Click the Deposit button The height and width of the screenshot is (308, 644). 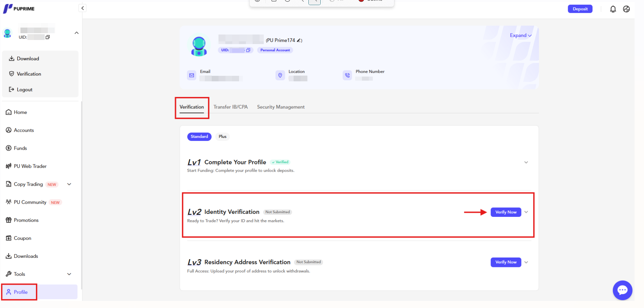click(x=580, y=9)
